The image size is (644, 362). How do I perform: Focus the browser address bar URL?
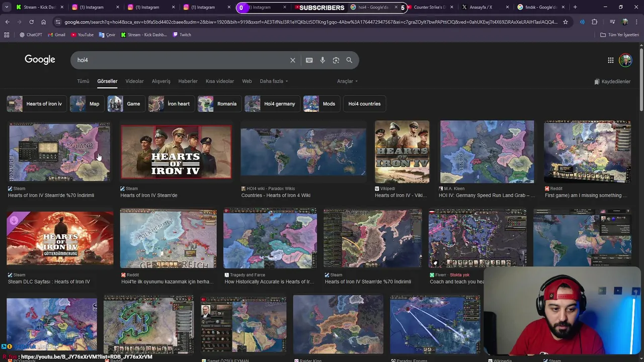[310, 22]
